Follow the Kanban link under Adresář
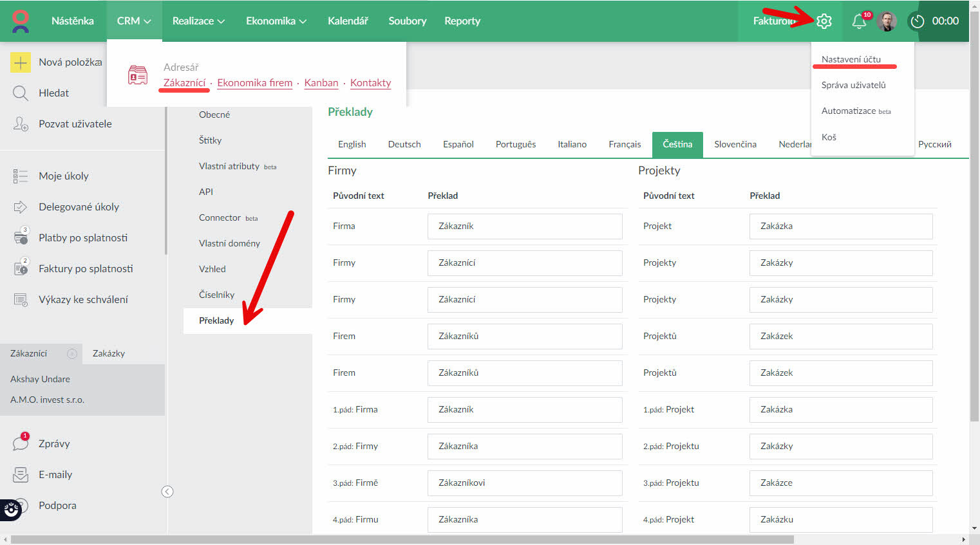 point(321,83)
